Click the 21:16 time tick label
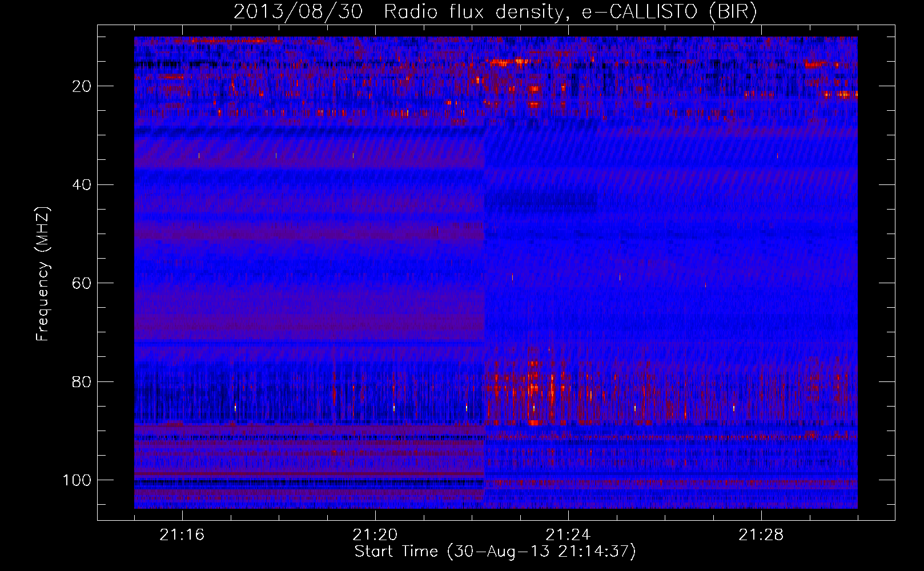The width and height of the screenshot is (924, 571). (x=182, y=535)
